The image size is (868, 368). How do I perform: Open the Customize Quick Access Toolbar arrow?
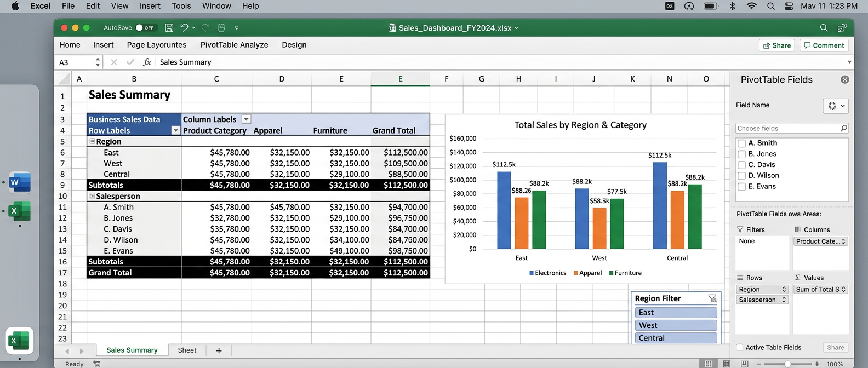[x=237, y=28]
